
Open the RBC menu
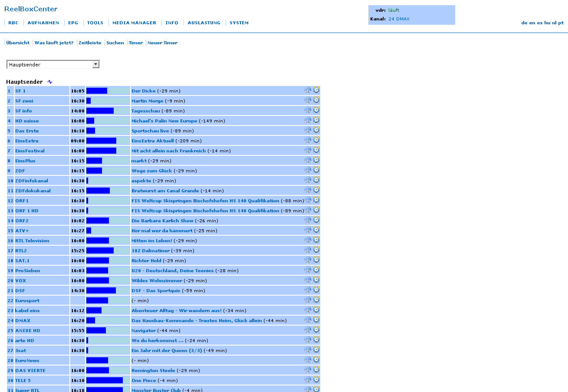click(13, 23)
